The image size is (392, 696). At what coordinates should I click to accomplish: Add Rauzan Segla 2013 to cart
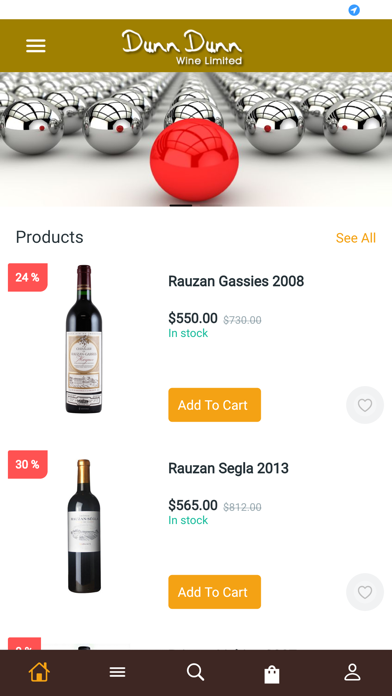tap(214, 592)
